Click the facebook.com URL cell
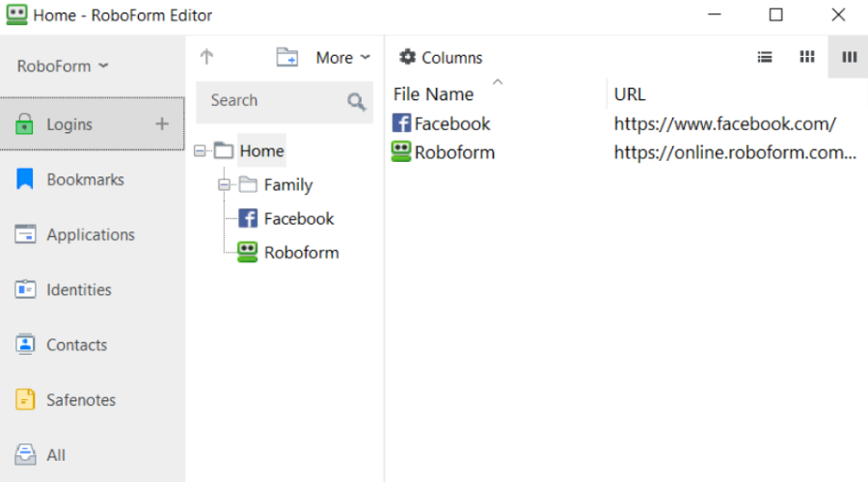Viewport: 868px width, 482px height. (725, 123)
